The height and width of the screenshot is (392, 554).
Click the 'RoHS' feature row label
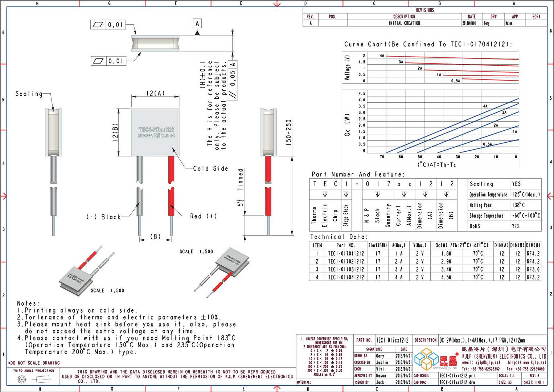click(475, 226)
